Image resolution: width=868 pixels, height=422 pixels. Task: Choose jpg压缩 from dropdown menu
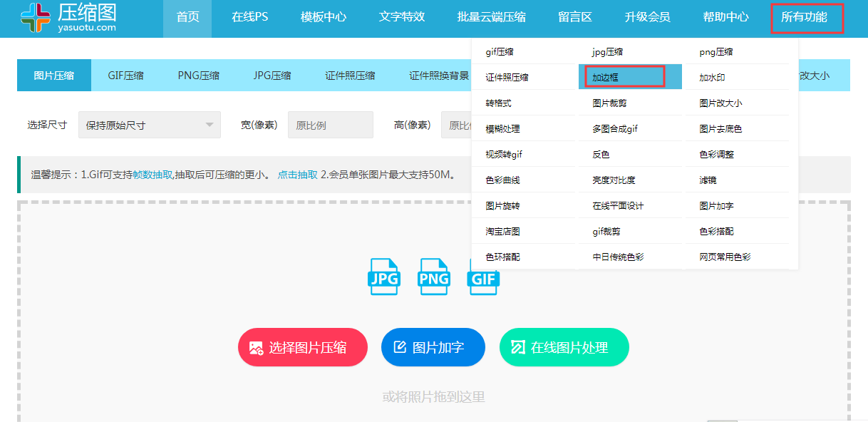608,52
